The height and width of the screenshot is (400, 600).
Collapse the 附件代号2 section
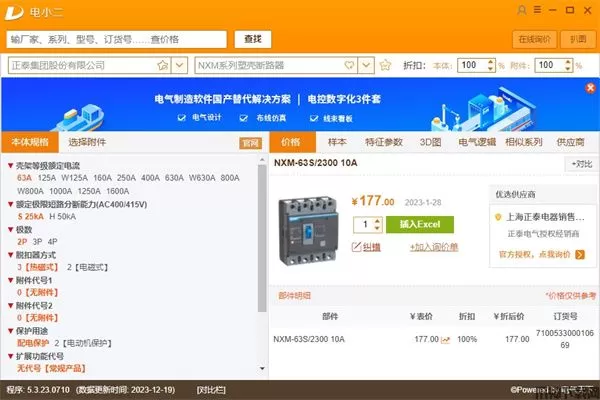point(11,306)
